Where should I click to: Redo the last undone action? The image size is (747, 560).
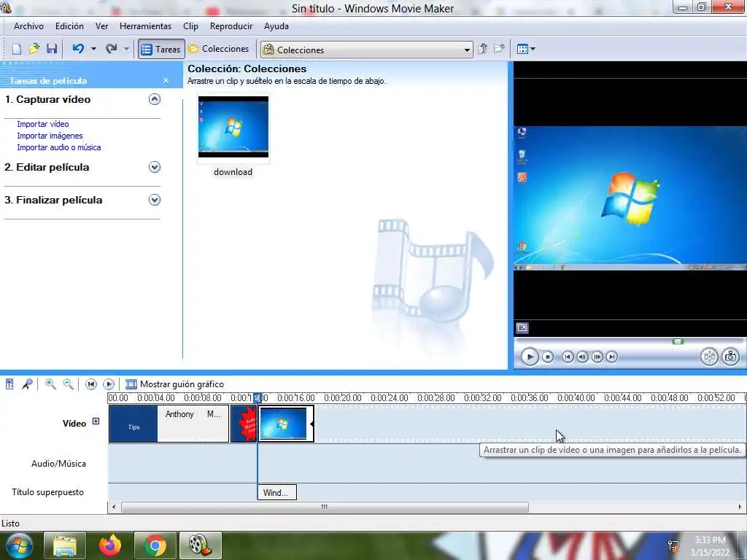[x=112, y=49]
